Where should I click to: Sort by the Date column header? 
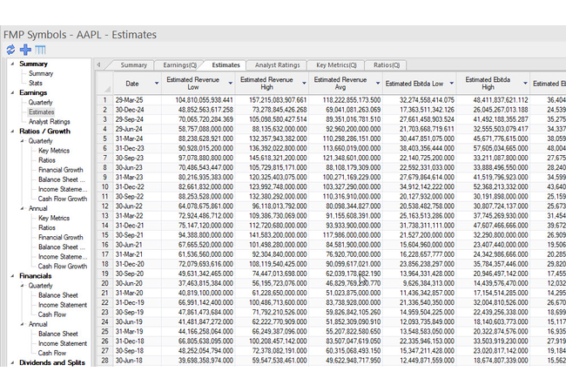click(132, 84)
